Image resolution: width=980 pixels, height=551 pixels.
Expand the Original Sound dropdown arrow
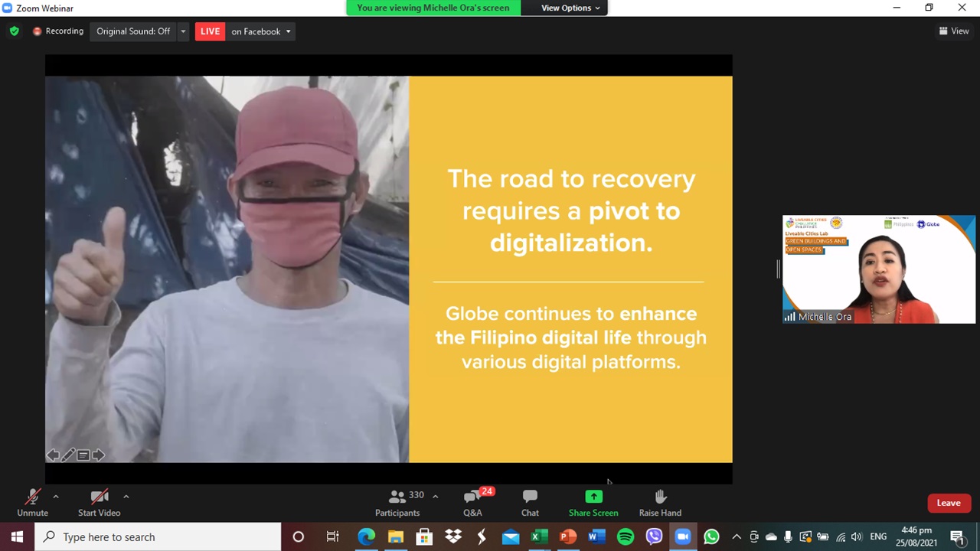183,31
